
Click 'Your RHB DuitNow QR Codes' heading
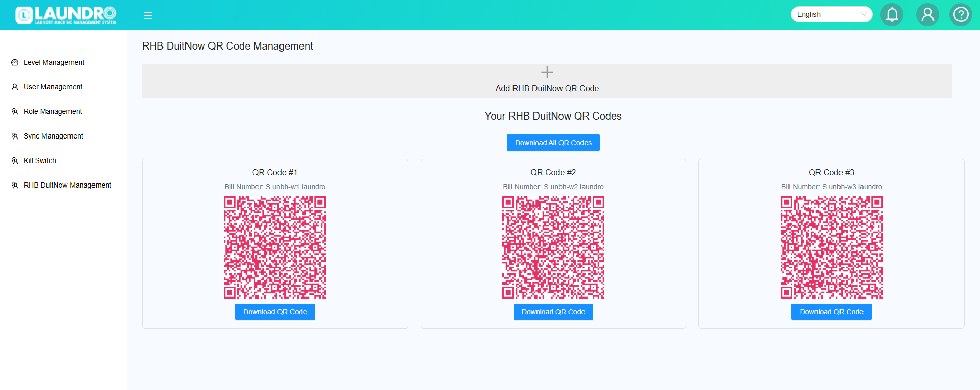tap(553, 116)
